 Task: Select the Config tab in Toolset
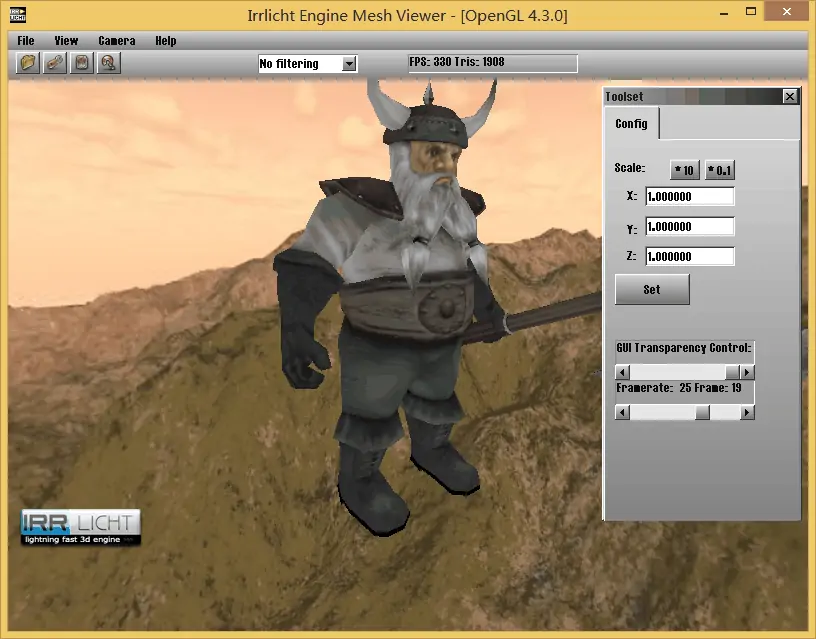631,124
